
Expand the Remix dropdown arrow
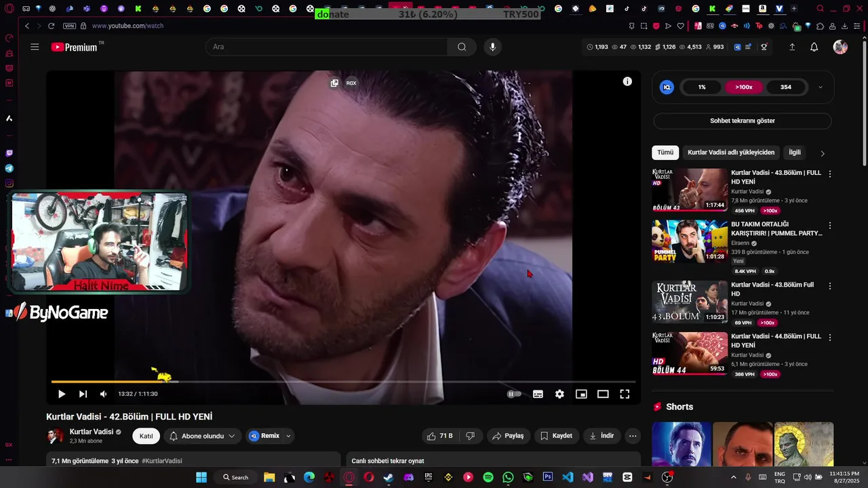pyautogui.click(x=288, y=436)
